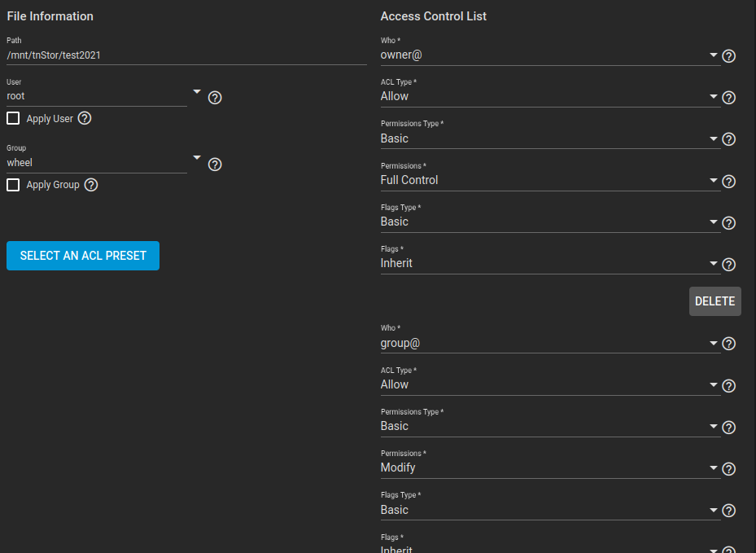Open Permissions Type dropdown for owner@ entry
This screenshot has width=756, height=553.
tap(550, 138)
